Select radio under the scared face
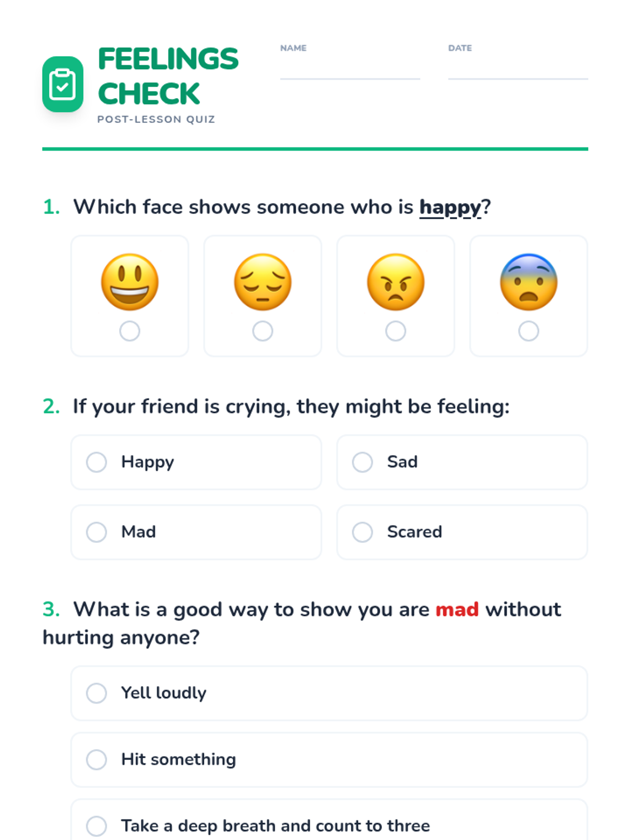Viewport: 630px width, 840px height. tap(528, 331)
